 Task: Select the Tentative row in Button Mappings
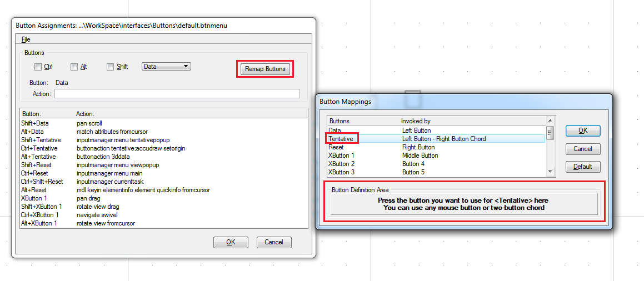pyautogui.click(x=436, y=139)
